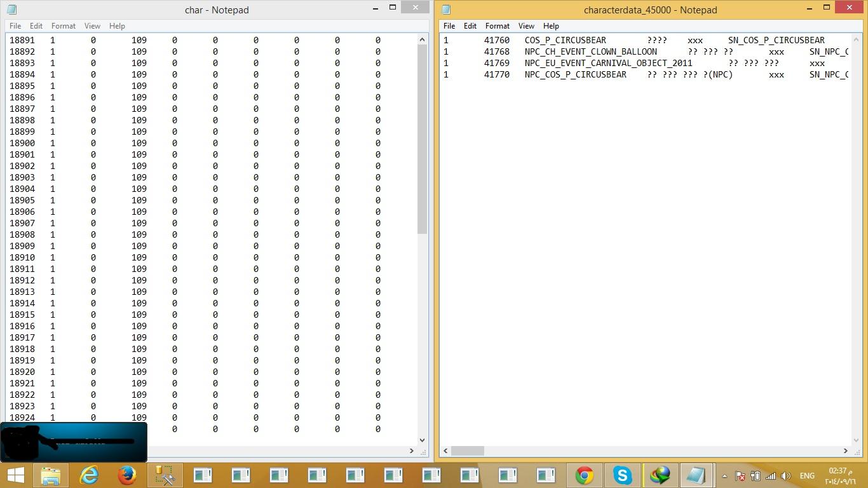Click ID 41770 in characterdata_45000
Viewport: 868px width, 488px height.
[497, 74]
